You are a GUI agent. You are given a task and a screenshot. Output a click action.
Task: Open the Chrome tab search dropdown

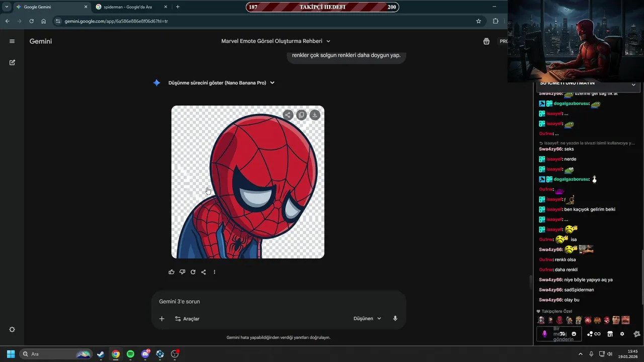(7, 7)
